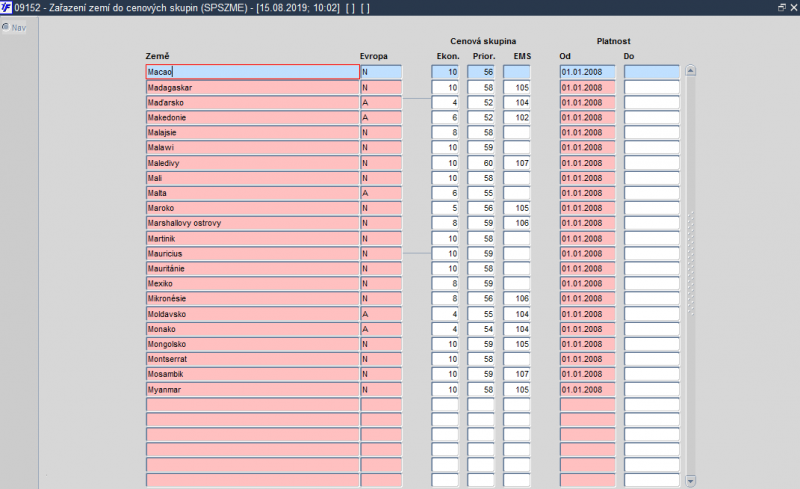
Task: Close the window with X button
Action: pyautogui.click(x=793, y=7)
